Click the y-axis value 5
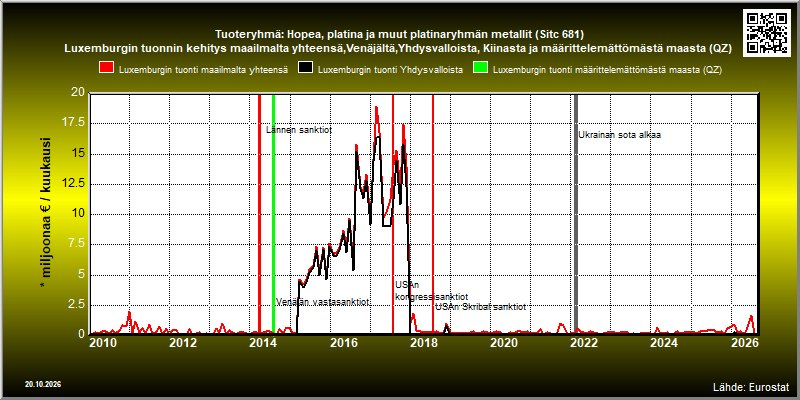This screenshot has height=400, width=800. [81, 274]
